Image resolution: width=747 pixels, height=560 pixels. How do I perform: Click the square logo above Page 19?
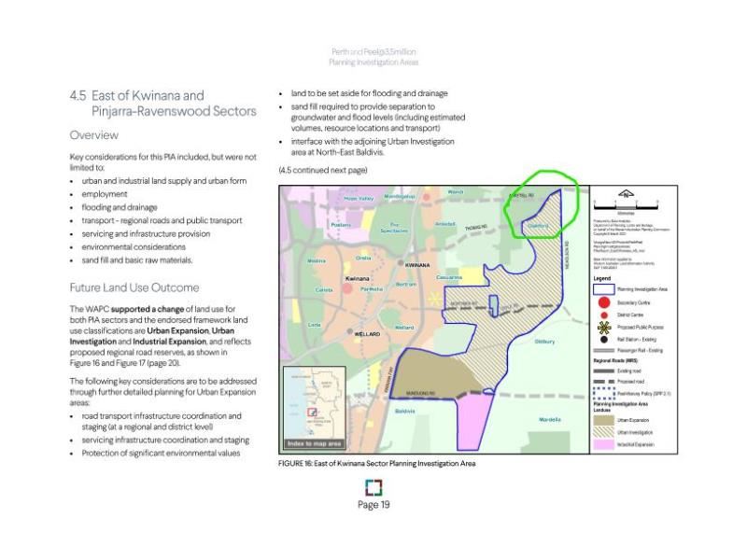pyautogui.click(x=373, y=487)
